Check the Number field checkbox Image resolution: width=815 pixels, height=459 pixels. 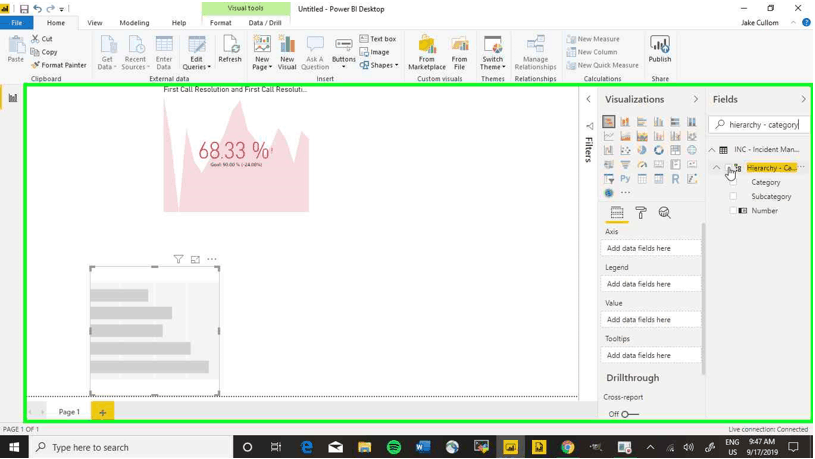(x=733, y=211)
